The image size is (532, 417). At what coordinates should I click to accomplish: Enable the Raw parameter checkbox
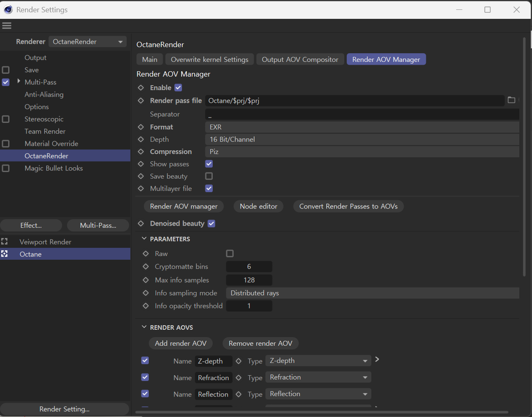tap(230, 254)
